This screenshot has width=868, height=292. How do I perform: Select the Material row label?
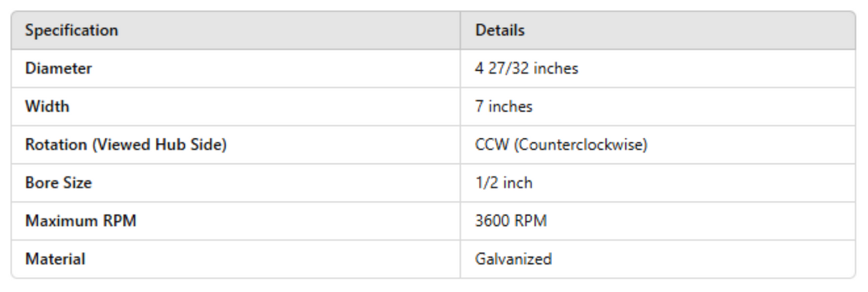tap(55, 259)
